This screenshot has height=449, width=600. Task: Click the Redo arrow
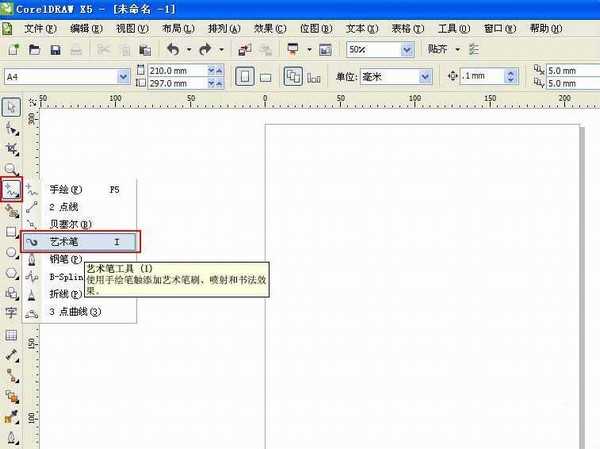205,49
